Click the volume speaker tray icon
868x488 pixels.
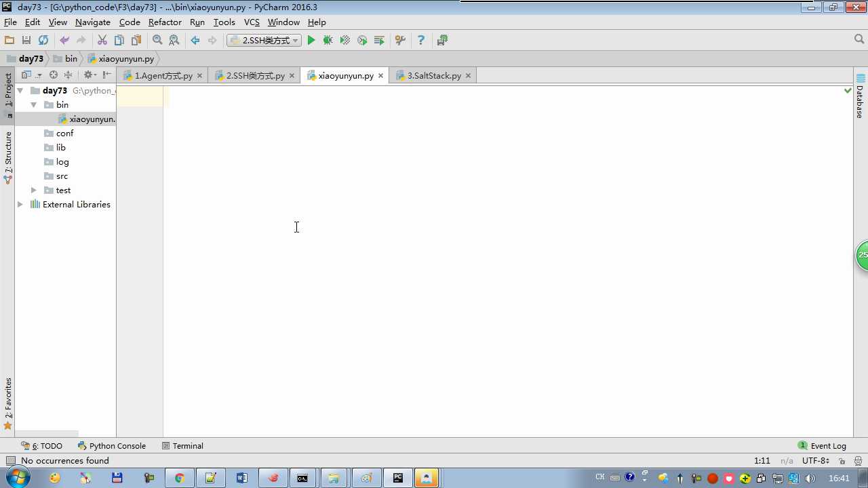pyautogui.click(x=810, y=479)
